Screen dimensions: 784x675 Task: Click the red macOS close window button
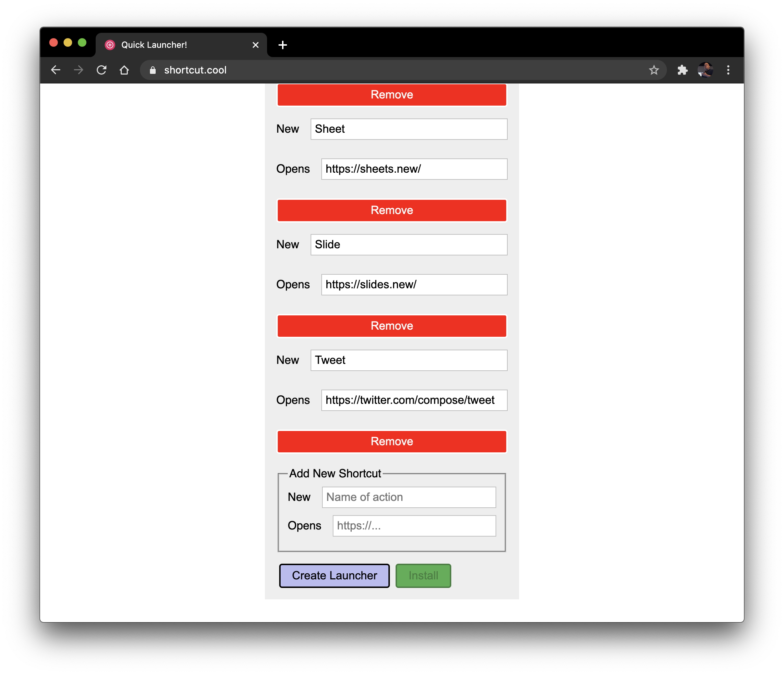pos(53,42)
